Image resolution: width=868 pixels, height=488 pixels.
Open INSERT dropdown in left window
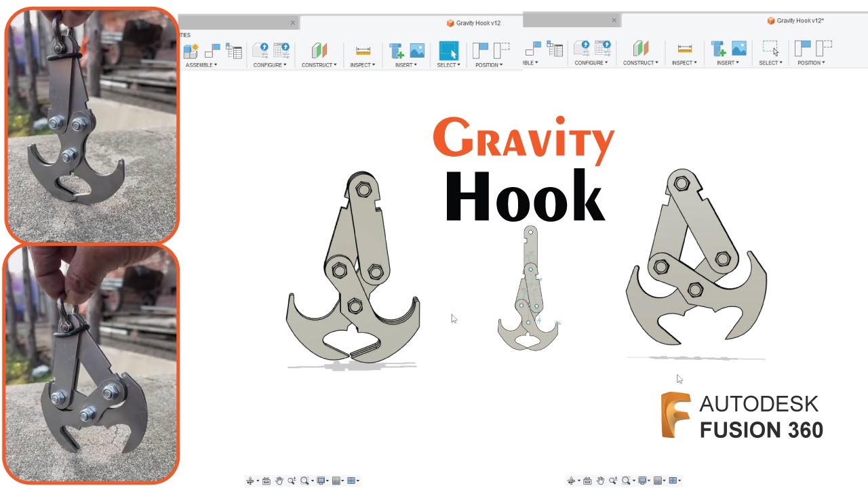click(x=406, y=65)
